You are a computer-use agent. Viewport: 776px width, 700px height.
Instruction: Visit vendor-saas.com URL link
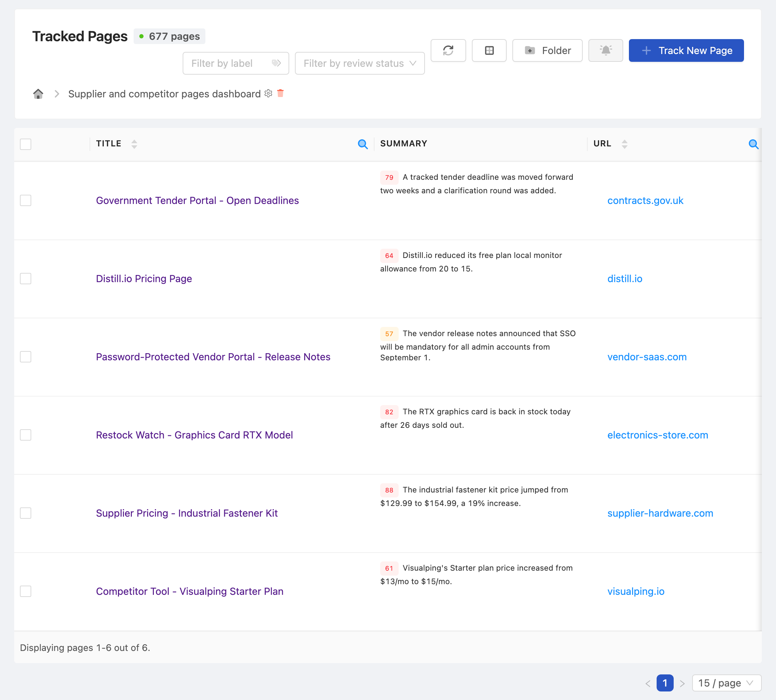[647, 356]
